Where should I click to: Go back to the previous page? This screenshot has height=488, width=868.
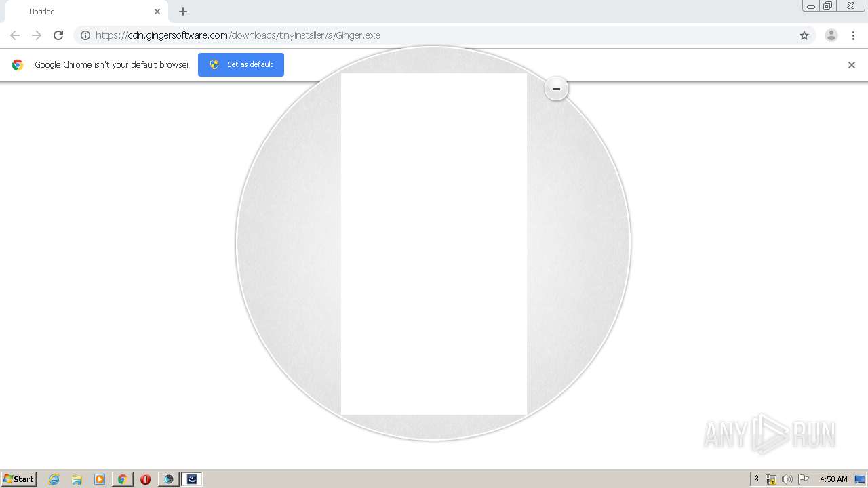tap(15, 35)
